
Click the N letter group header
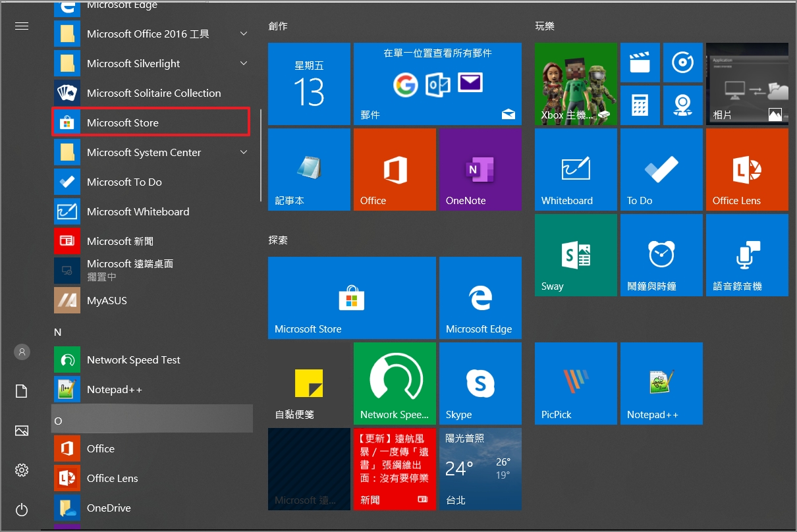pyautogui.click(x=152, y=332)
